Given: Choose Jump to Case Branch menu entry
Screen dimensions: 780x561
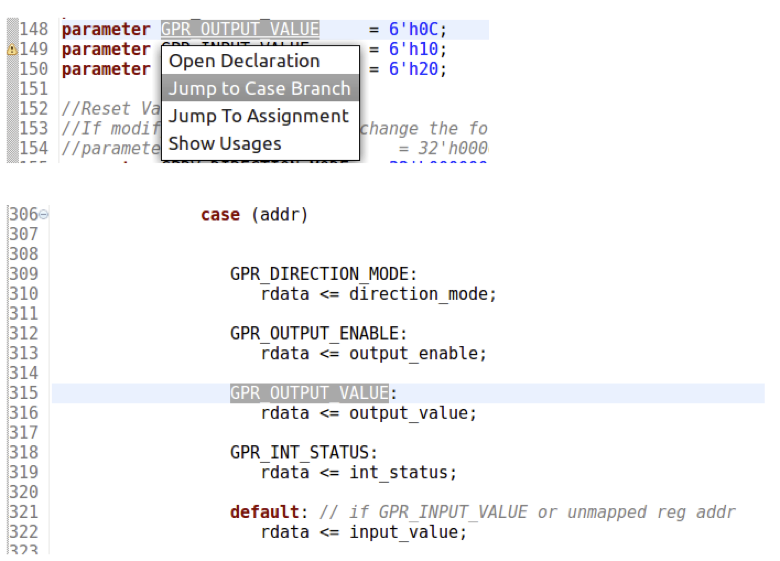Looking at the screenshot, I should [260, 88].
